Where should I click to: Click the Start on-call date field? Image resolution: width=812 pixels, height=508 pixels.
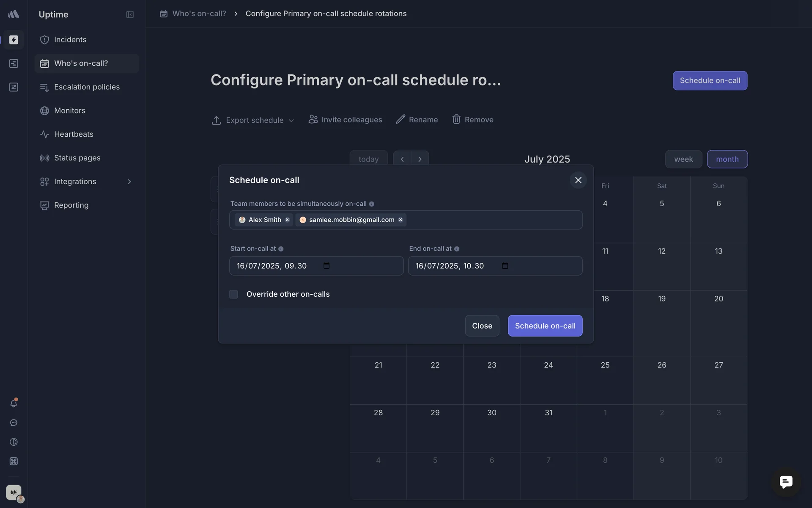coord(275,266)
